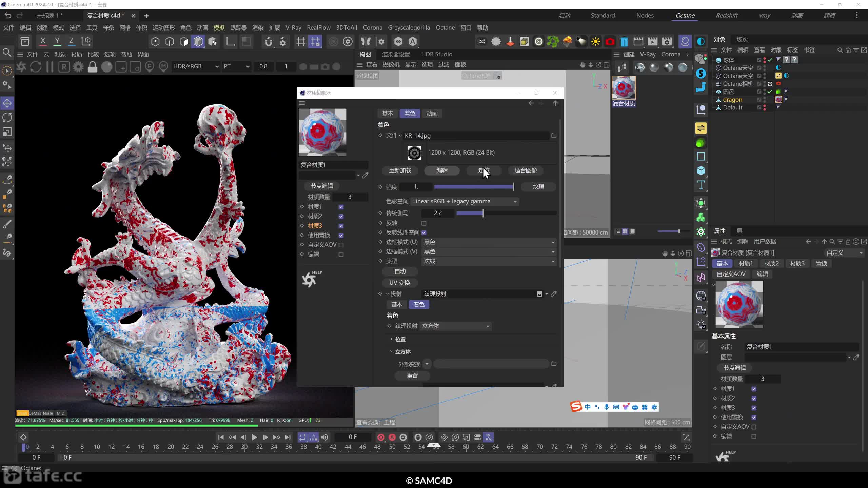Click the BLEND material icon in material manager

click(639, 67)
